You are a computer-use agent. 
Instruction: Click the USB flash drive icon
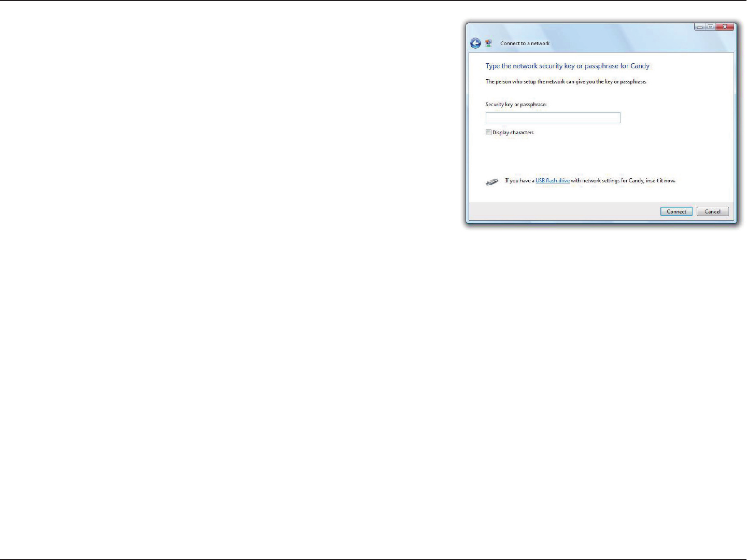(x=492, y=181)
